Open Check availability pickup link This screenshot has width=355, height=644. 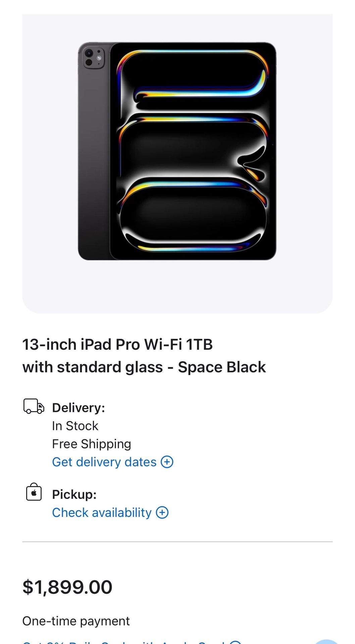point(102,513)
